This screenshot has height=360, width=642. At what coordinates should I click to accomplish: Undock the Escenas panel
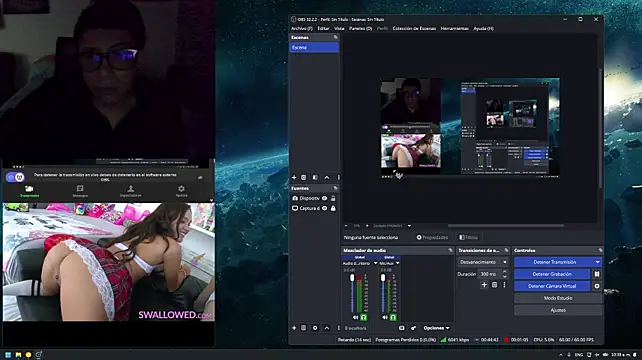click(x=336, y=37)
